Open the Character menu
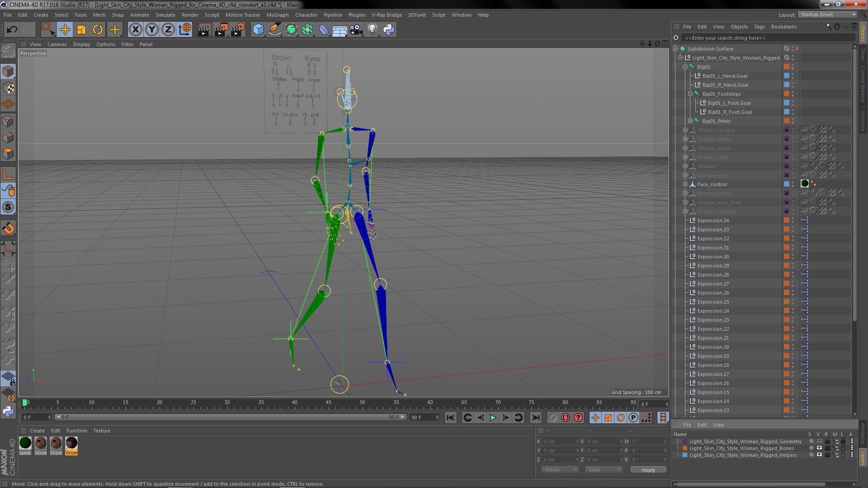 click(x=306, y=15)
